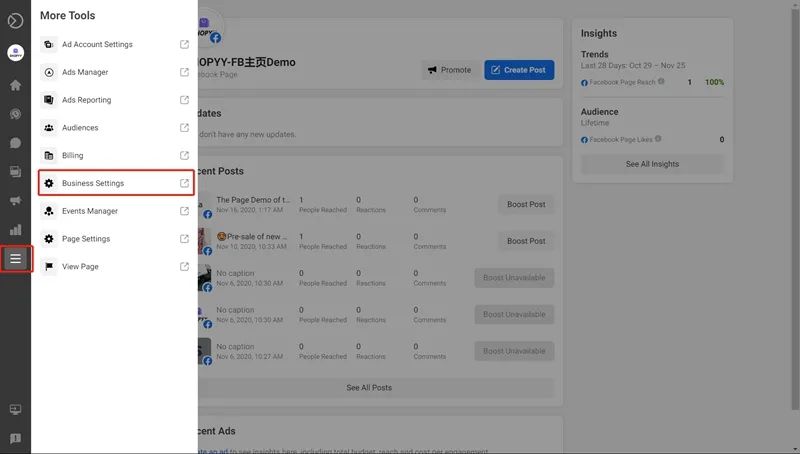Viewport: 800px width, 454px height.
Task: Open the More Tools hamburger menu icon
Action: tap(15, 259)
